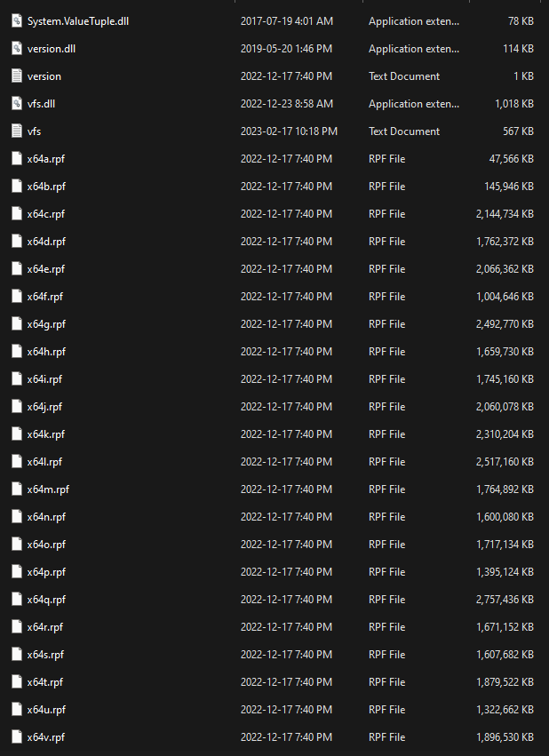Select the x64l.rpf file name

[x=44, y=462]
